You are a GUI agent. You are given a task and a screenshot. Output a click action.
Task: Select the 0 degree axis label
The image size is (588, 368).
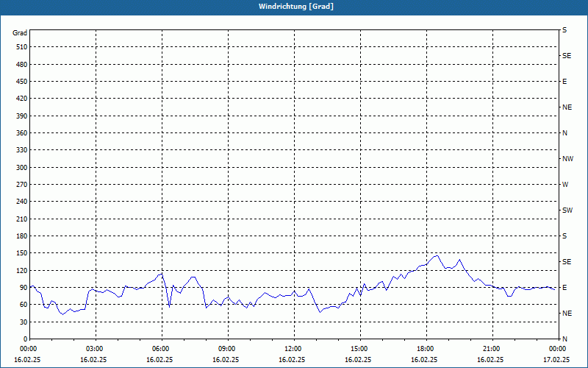click(x=26, y=339)
